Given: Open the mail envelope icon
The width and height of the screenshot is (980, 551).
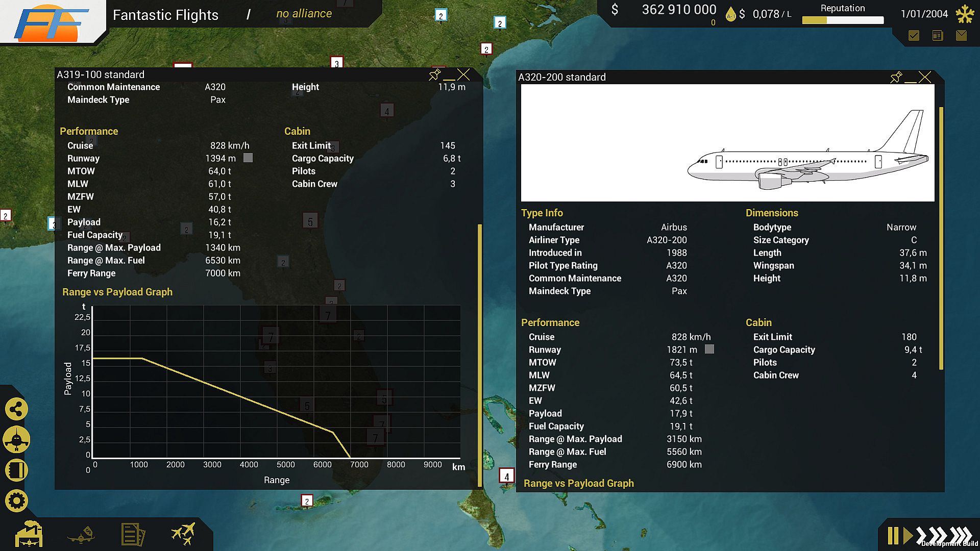Looking at the screenshot, I should [x=961, y=35].
